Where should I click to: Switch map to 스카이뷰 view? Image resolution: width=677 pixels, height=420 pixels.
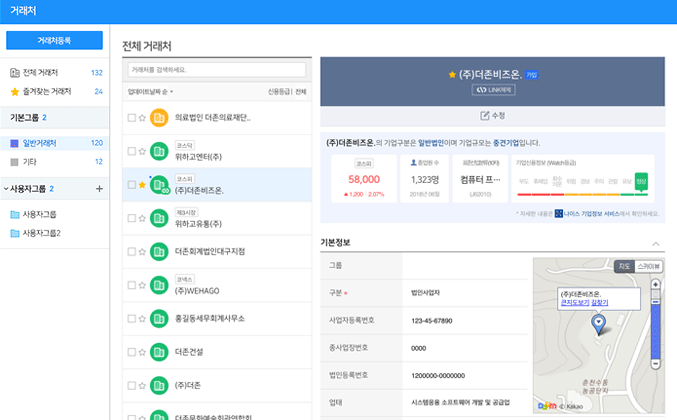(649, 266)
